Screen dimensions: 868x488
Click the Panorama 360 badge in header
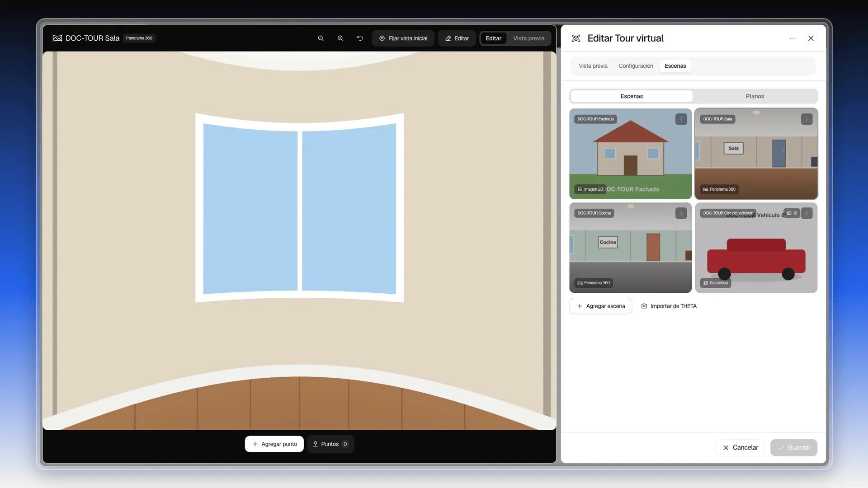(139, 38)
